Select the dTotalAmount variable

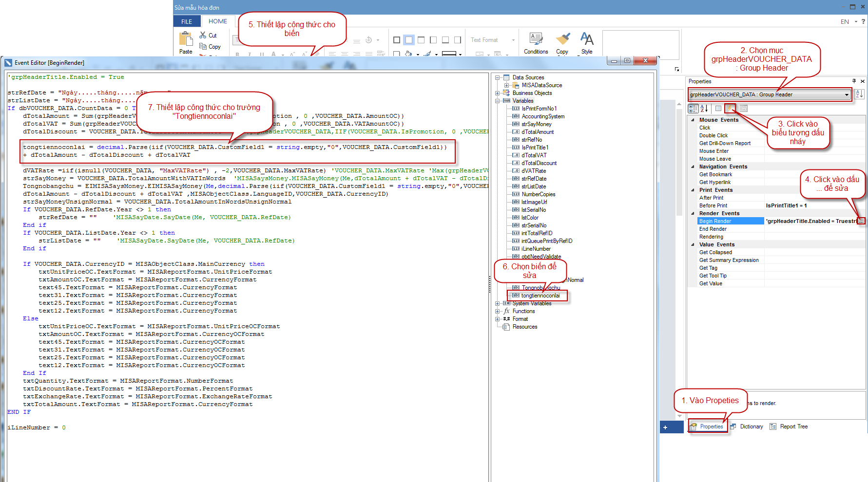click(538, 132)
